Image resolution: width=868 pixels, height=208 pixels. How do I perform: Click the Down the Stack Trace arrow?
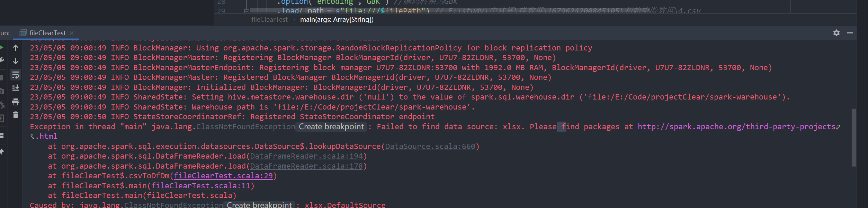16,61
